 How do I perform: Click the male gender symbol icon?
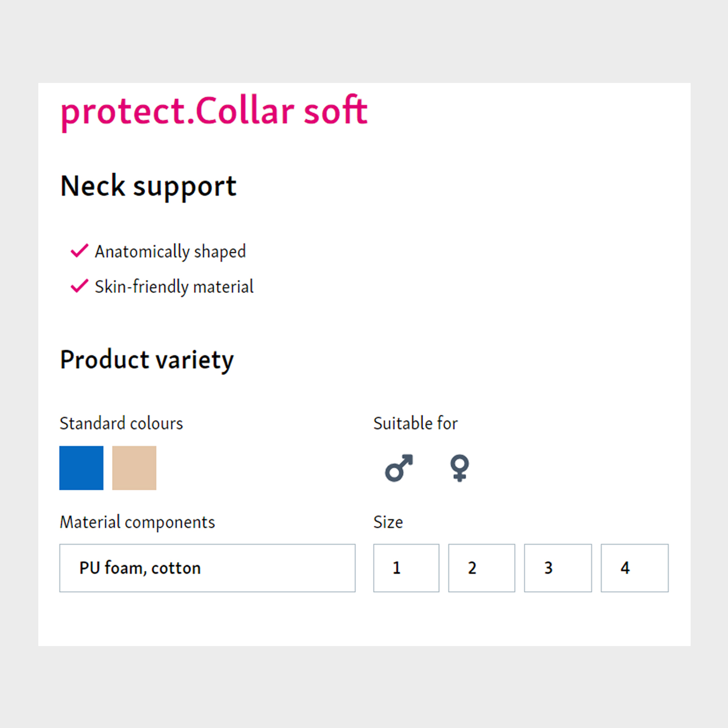399,468
